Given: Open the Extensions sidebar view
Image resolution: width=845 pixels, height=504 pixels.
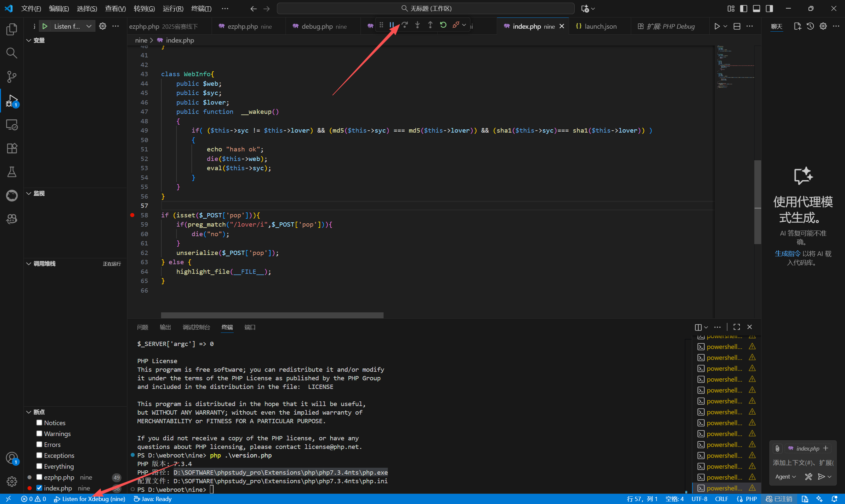Looking at the screenshot, I should 12,148.
